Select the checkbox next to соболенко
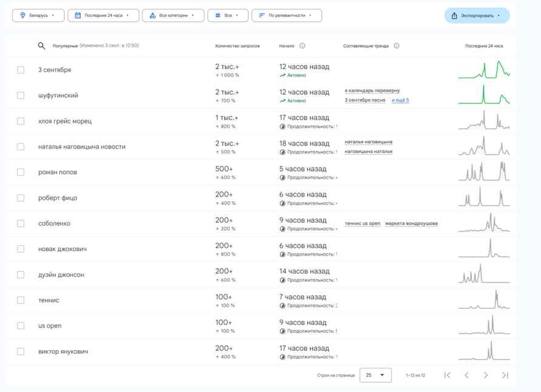The height and width of the screenshot is (392, 541). click(21, 223)
